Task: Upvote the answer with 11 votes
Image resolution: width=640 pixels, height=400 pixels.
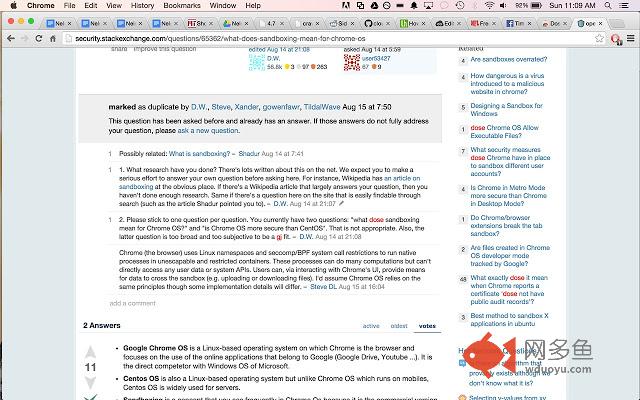Action: click(90, 352)
